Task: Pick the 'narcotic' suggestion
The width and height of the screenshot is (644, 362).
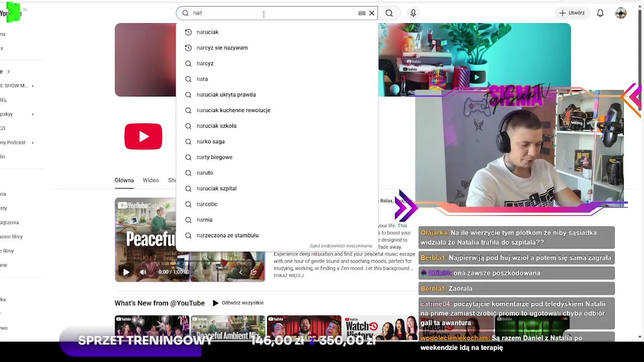Action: [x=277, y=204]
